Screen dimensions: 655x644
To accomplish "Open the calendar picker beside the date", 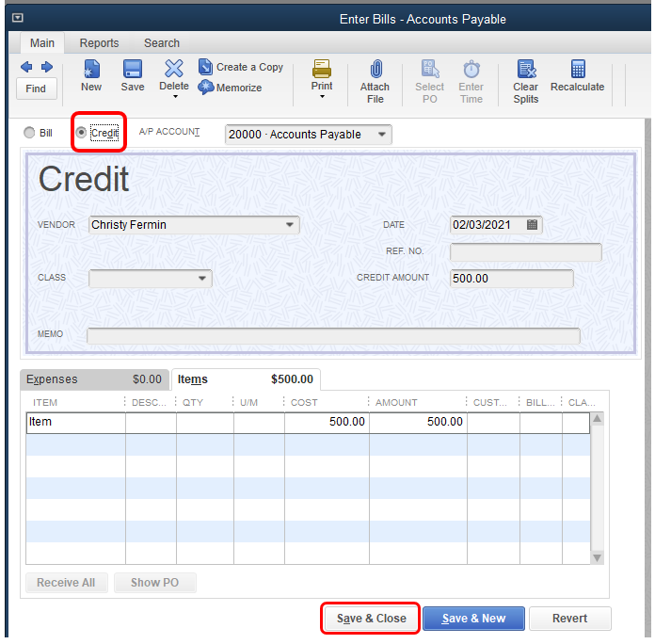I will pyautogui.click(x=532, y=225).
